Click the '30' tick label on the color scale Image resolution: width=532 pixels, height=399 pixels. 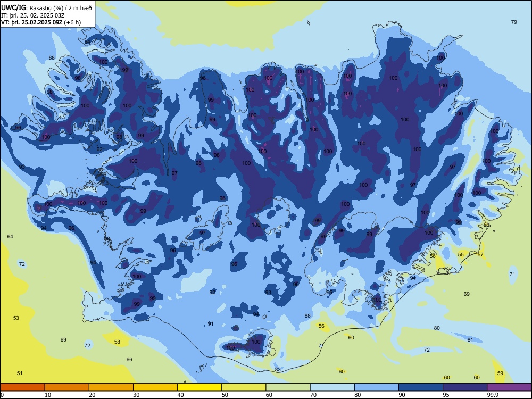pos(136,395)
